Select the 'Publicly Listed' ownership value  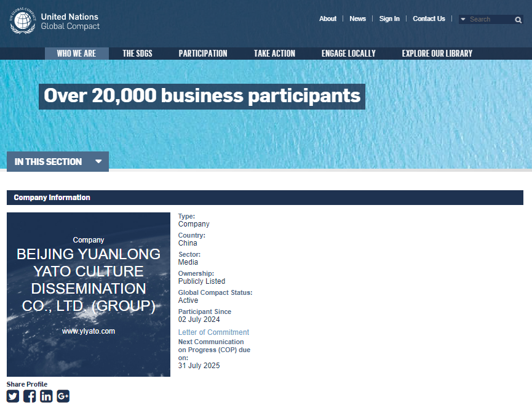tap(202, 281)
